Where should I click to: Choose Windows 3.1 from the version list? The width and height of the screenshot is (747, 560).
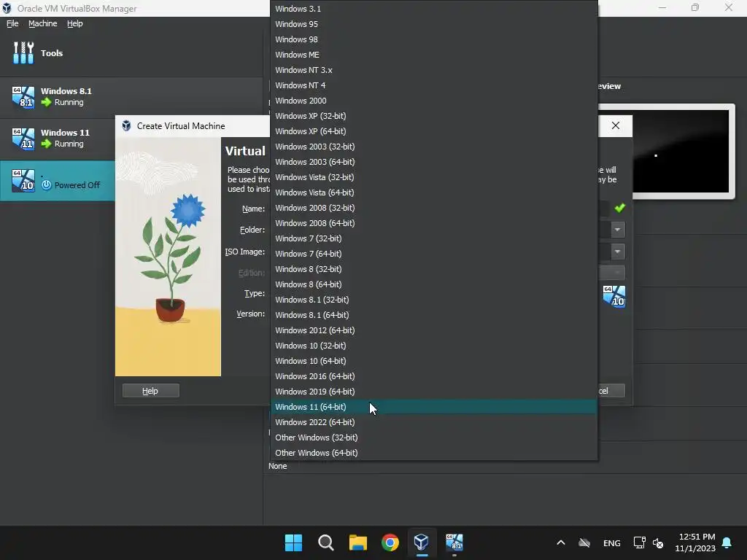pos(434,9)
